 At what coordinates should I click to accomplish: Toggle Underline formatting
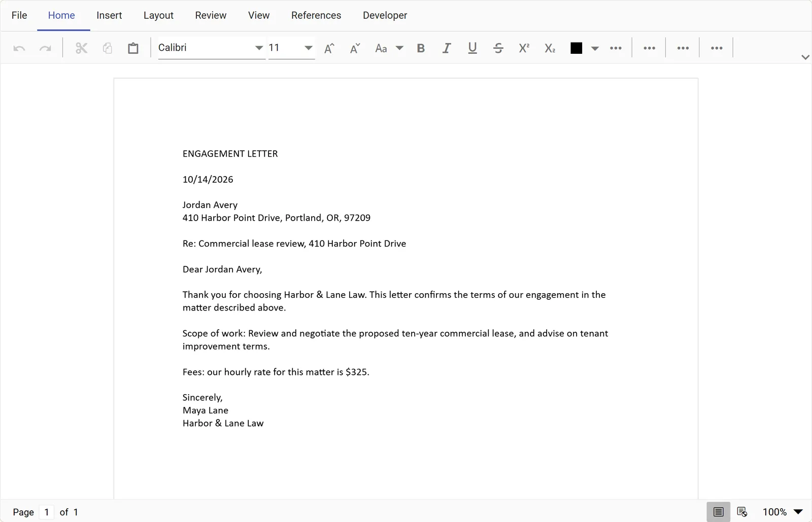point(472,48)
